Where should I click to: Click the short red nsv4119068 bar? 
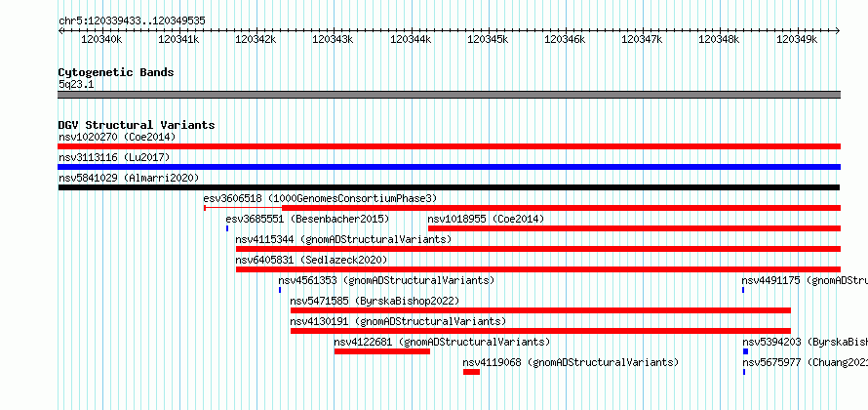(471, 372)
